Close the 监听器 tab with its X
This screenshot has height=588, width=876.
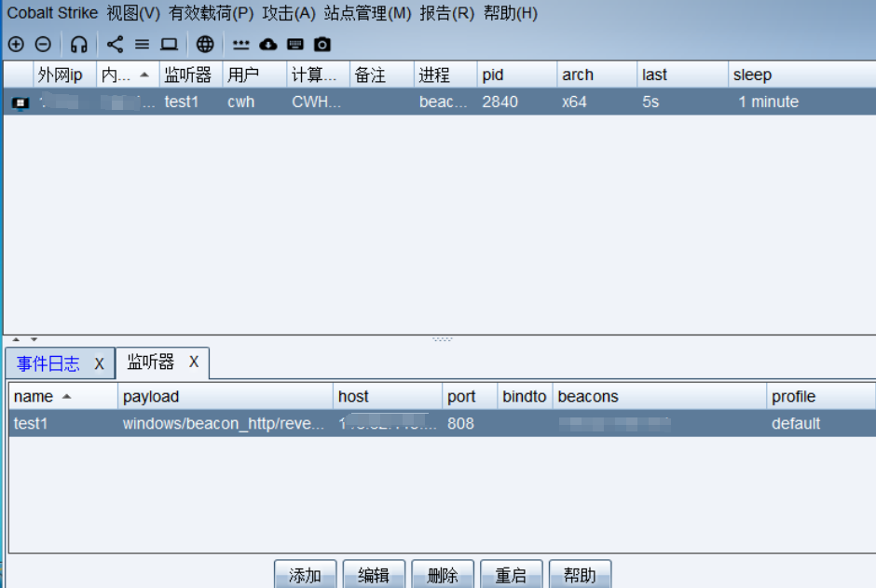click(x=194, y=362)
